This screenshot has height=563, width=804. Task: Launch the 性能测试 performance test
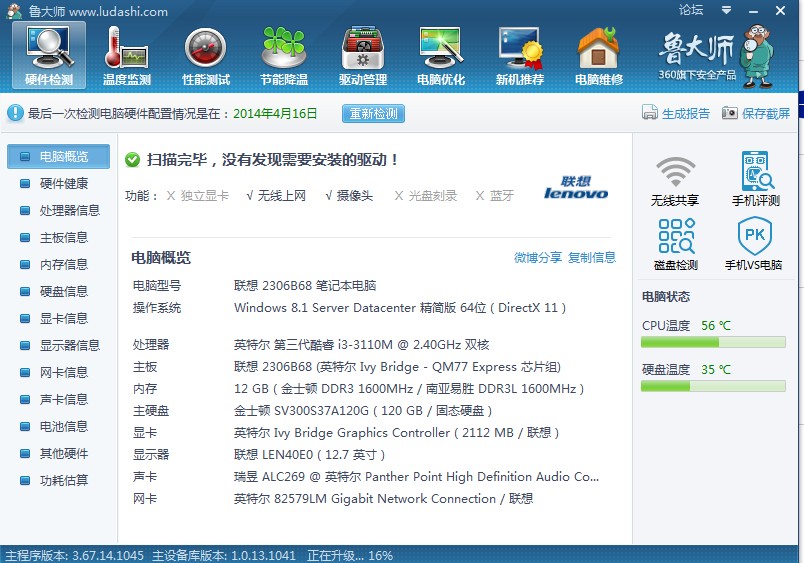(x=206, y=55)
